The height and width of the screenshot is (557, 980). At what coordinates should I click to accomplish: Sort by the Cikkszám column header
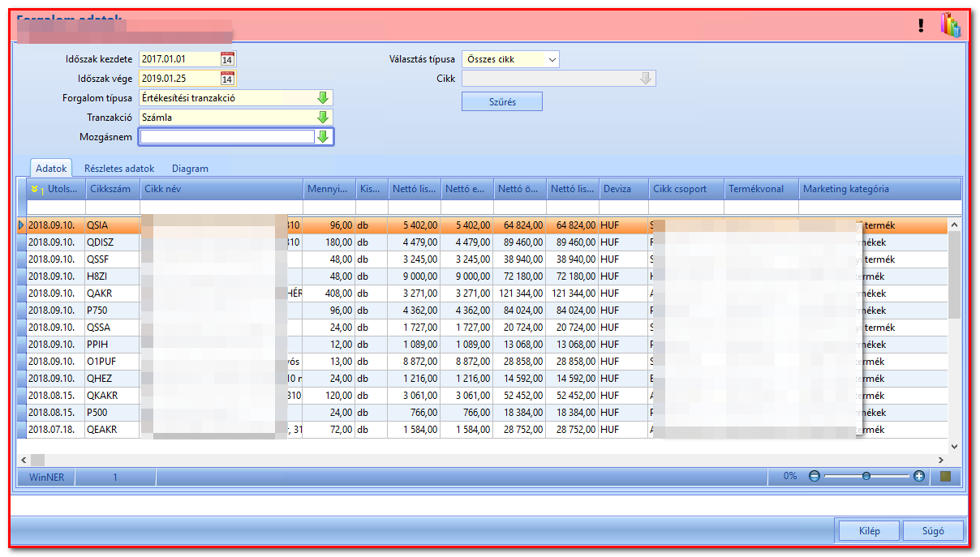[x=113, y=189]
